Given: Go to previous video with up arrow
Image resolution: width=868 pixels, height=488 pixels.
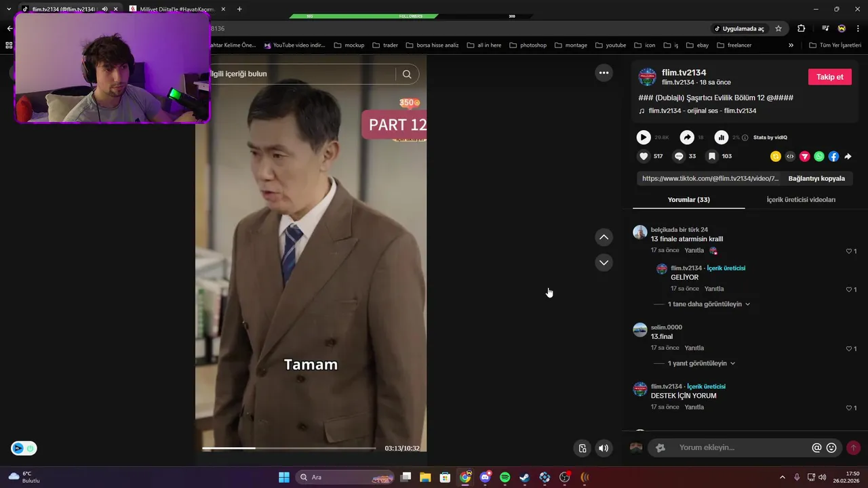Looking at the screenshot, I should 604,237.
